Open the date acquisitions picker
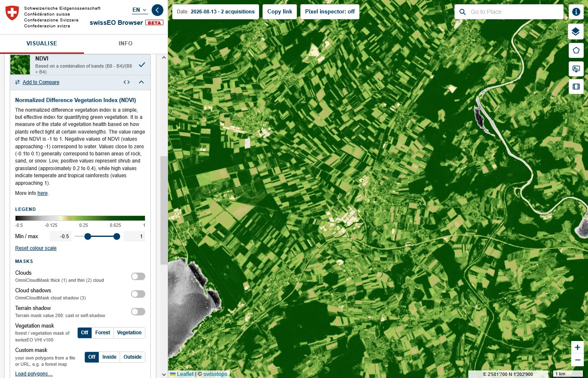Image resolution: width=588 pixels, height=378 pixels. (x=215, y=12)
